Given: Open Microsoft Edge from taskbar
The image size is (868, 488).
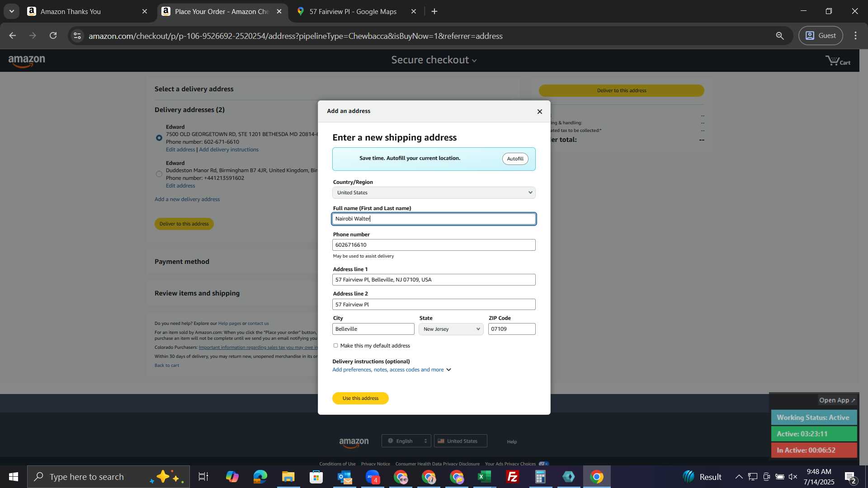Looking at the screenshot, I should 260,477.
